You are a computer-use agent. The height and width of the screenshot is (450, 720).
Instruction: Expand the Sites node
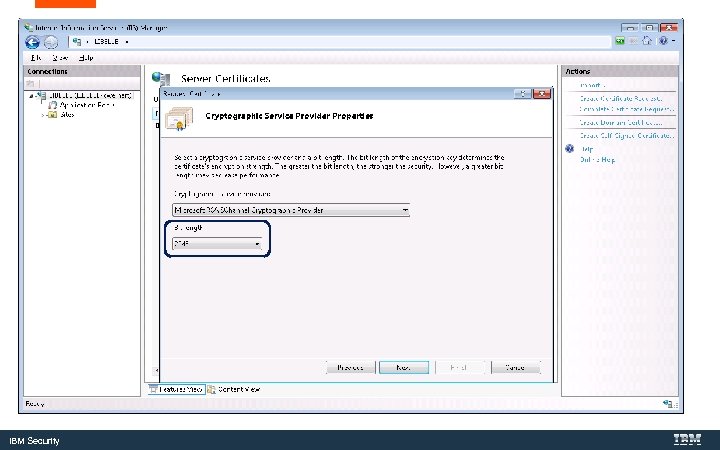tap(43, 115)
